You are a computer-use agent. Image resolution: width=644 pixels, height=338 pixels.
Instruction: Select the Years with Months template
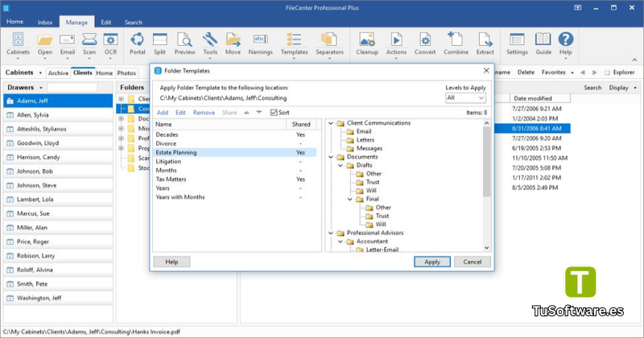click(234, 197)
